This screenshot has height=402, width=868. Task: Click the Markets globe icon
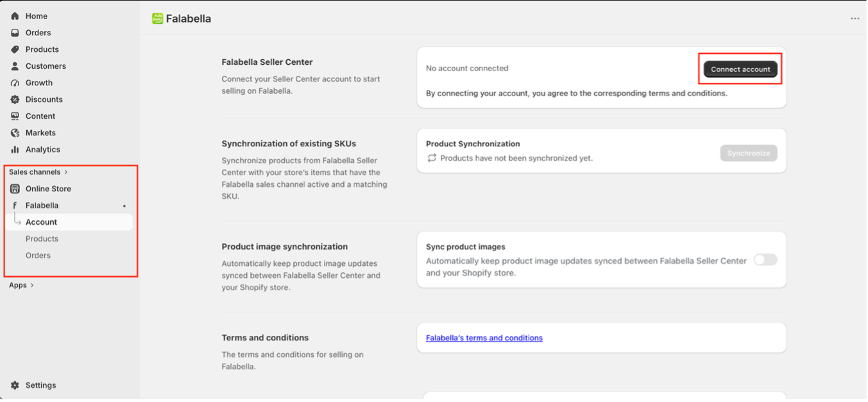(15, 133)
